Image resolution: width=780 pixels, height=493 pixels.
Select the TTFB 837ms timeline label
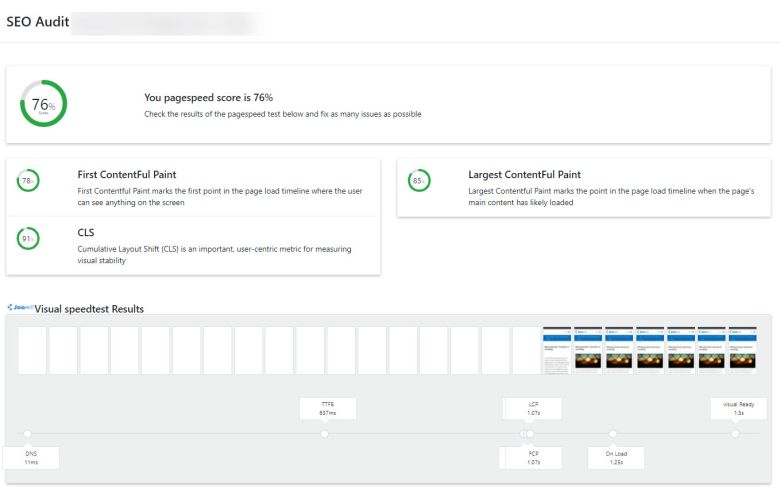click(328, 408)
